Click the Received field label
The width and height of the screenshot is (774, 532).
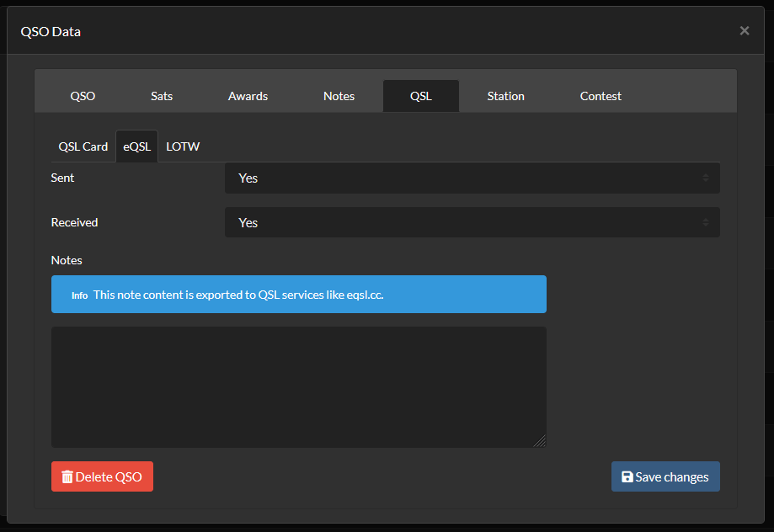[75, 222]
